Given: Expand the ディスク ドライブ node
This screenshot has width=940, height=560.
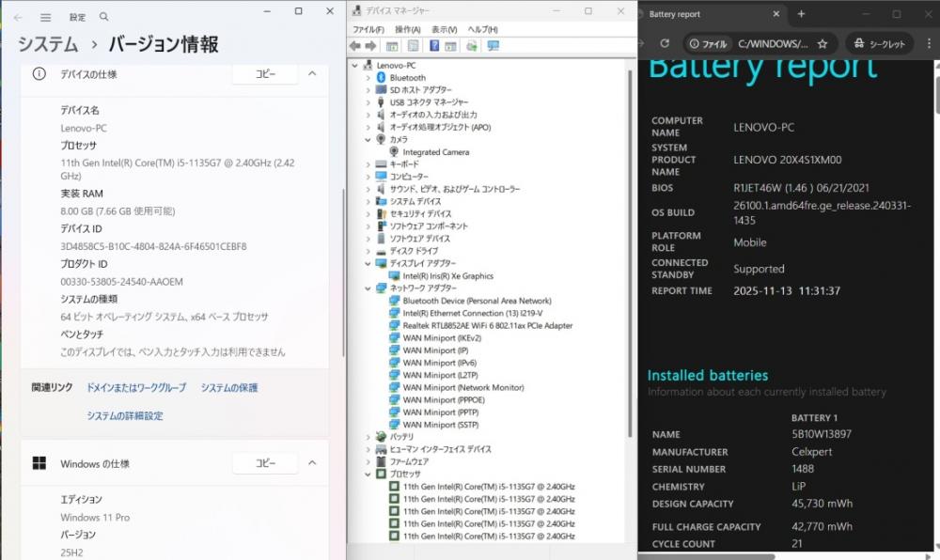Looking at the screenshot, I should [x=368, y=251].
